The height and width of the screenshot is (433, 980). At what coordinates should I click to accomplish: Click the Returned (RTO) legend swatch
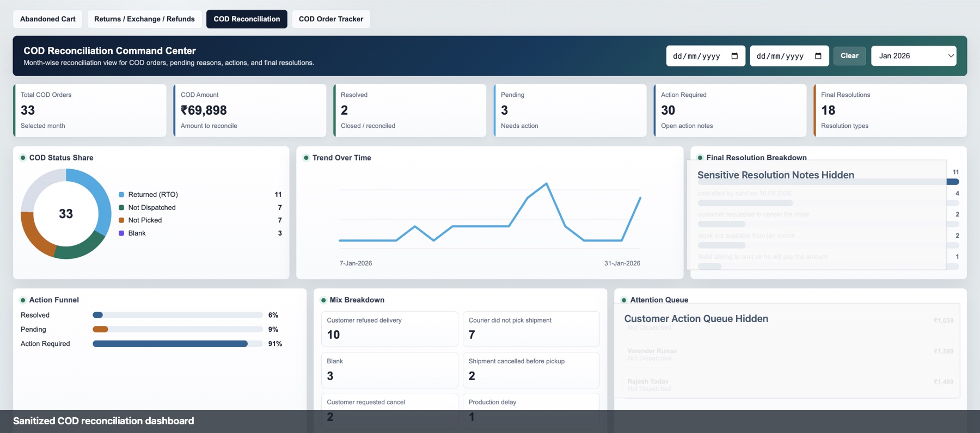(121, 195)
